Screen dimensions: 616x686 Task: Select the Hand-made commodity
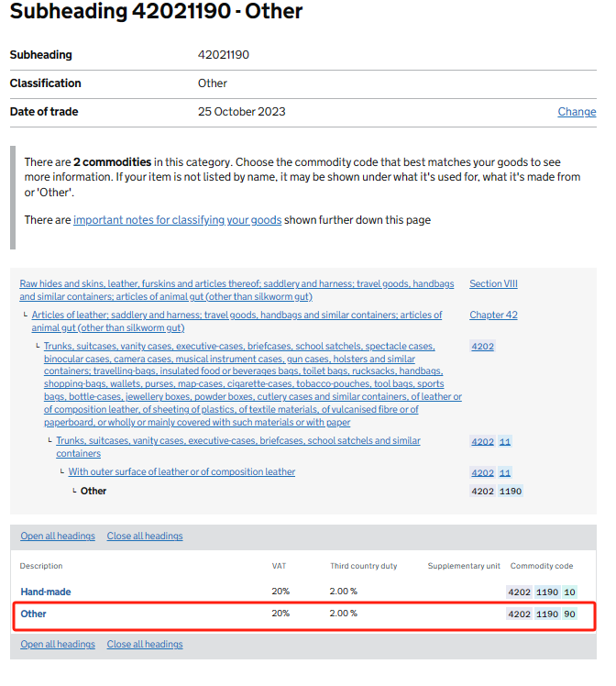pyautogui.click(x=45, y=592)
